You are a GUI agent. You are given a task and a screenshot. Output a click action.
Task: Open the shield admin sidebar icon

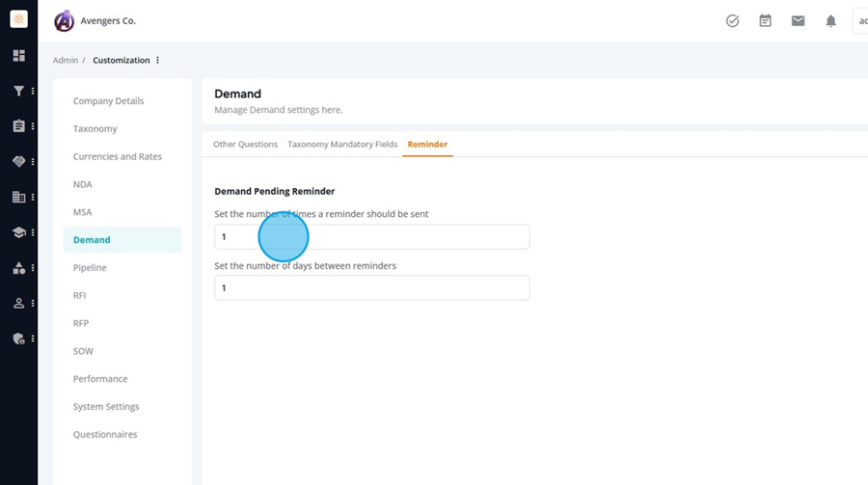click(19, 338)
